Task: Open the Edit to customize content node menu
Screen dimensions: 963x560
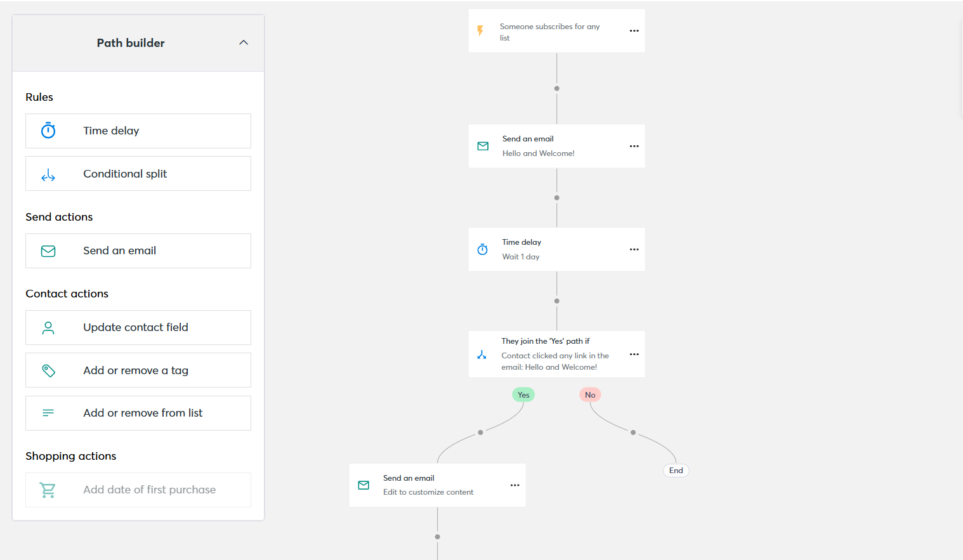Action: (514, 485)
